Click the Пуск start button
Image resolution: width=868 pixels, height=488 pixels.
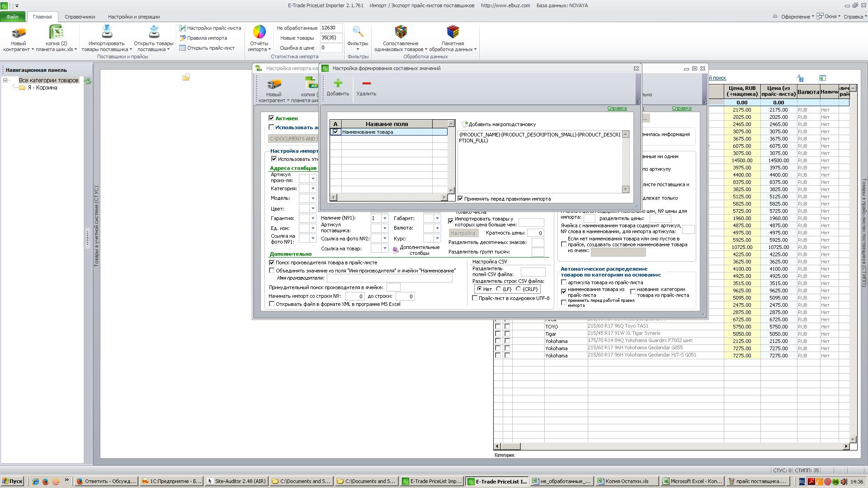pyautogui.click(x=12, y=481)
